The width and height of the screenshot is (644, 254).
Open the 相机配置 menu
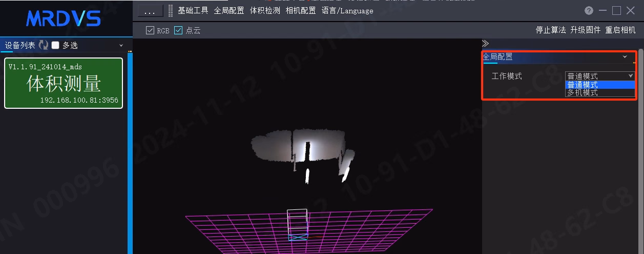click(x=301, y=11)
